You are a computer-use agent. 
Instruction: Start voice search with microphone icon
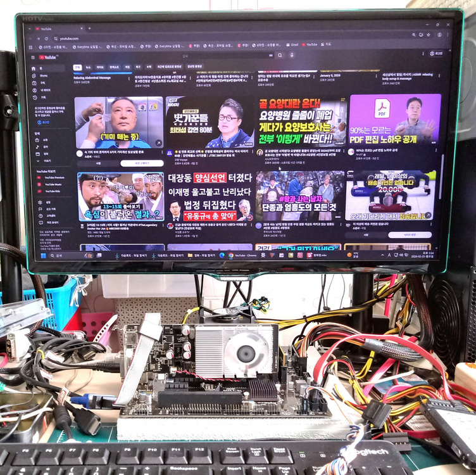click(x=292, y=55)
